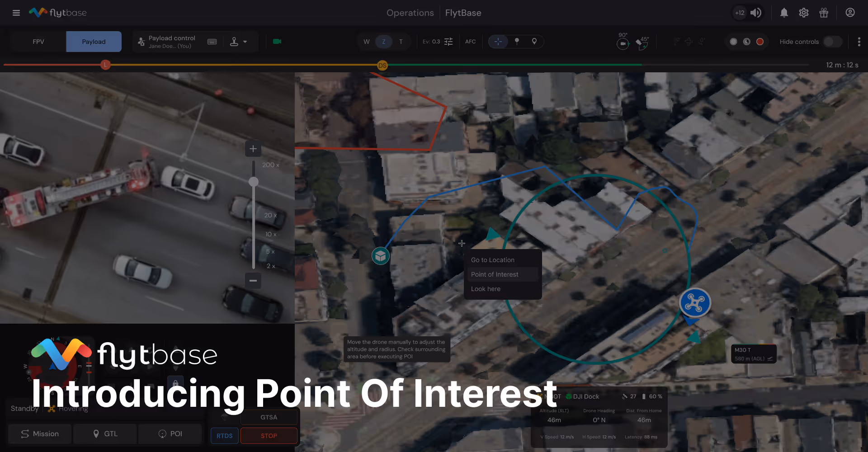The height and width of the screenshot is (452, 868).
Task: Click the Payload control Jane Doe label
Action: 172,42
